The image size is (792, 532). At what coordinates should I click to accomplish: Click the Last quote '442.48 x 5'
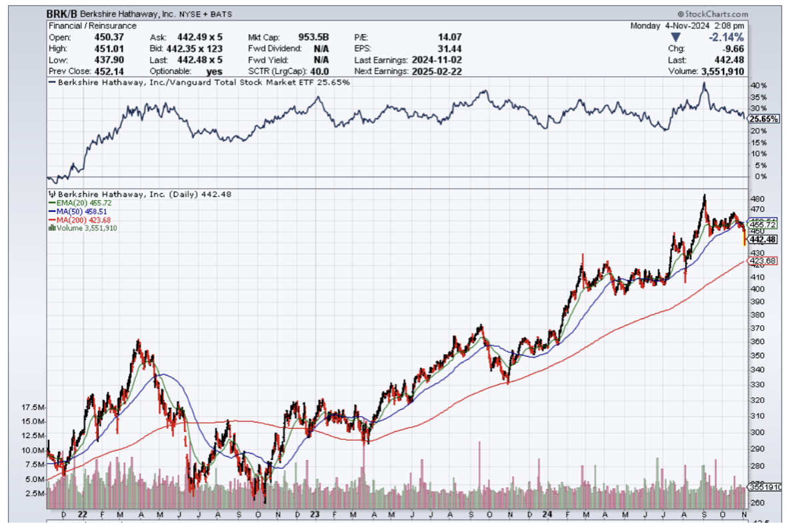[x=199, y=60]
